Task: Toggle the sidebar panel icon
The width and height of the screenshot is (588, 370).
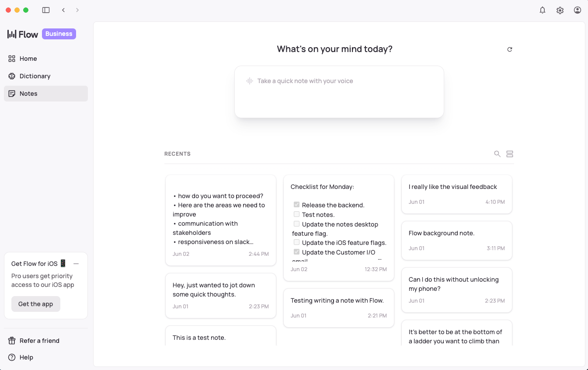Action: [x=46, y=10]
